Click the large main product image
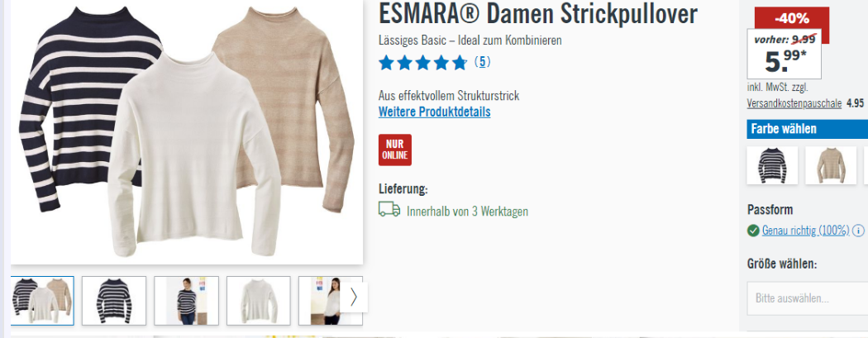The width and height of the screenshot is (868, 338). pyautogui.click(x=187, y=131)
